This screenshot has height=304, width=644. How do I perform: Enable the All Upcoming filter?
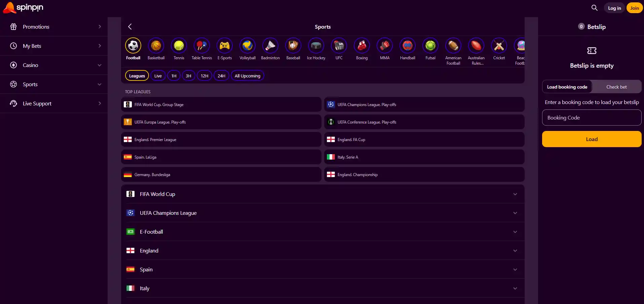click(248, 76)
